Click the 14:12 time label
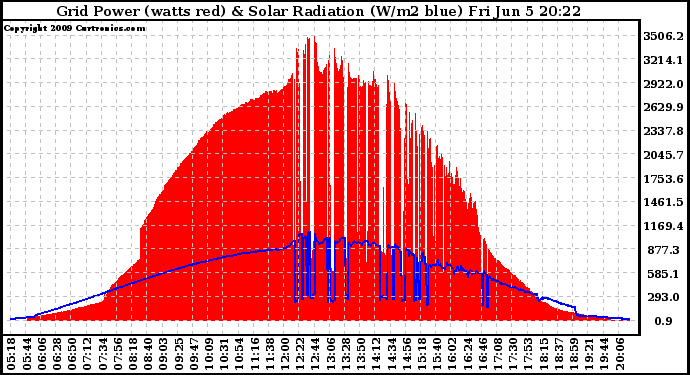Screen dimensions: 690x375 pyautogui.click(x=375, y=354)
